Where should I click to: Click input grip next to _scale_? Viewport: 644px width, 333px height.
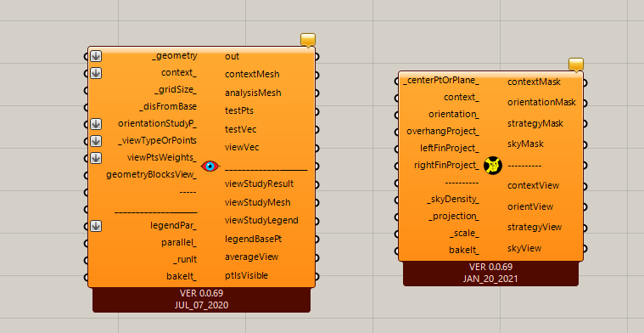pyautogui.click(x=397, y=234)
